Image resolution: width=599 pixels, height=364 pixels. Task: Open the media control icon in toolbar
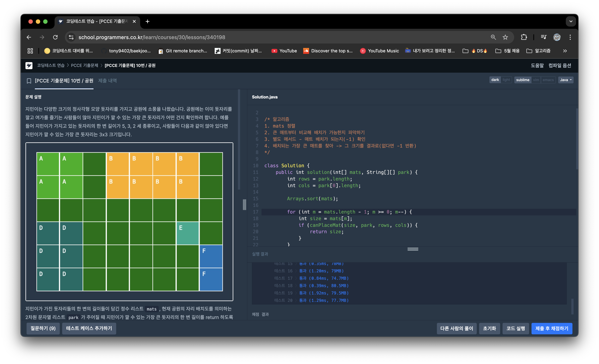[x=543, y=37]
